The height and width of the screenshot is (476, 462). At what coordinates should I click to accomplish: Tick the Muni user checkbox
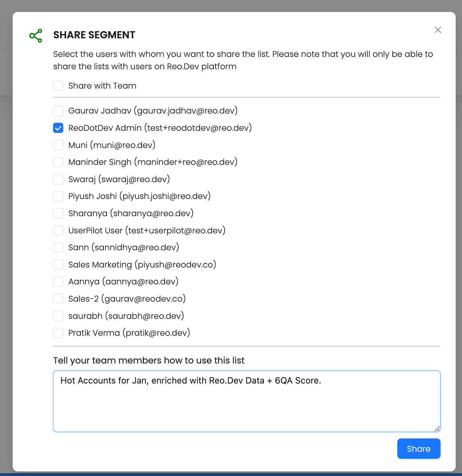pyautogui.click(x=58, y=145)
